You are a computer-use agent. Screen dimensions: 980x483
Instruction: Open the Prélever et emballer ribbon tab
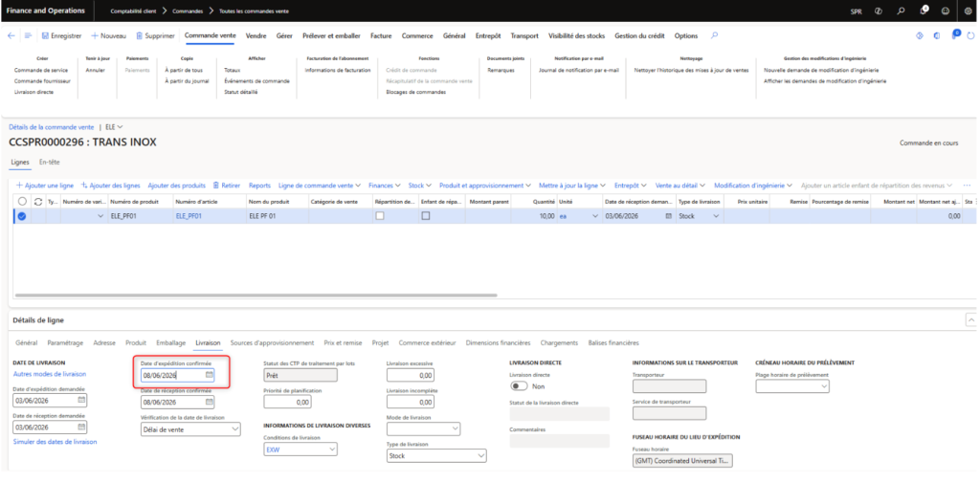331,35
